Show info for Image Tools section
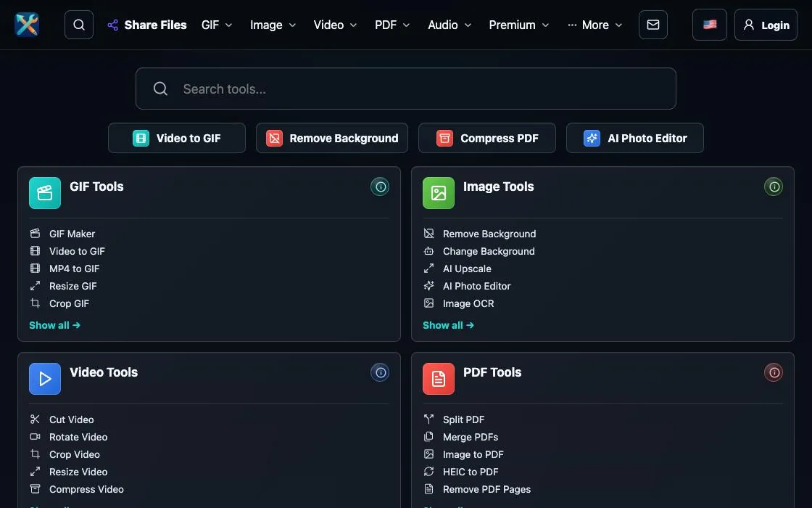 pyautogui.click(x=774, y=187)
